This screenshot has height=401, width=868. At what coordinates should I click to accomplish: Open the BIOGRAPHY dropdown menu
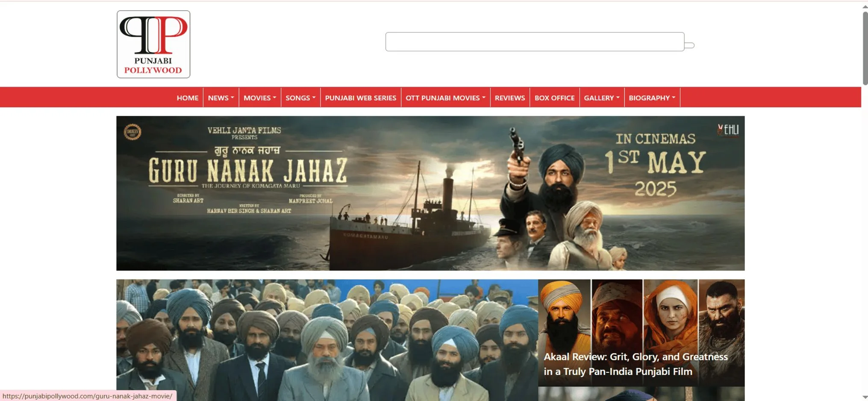(652, 97)
